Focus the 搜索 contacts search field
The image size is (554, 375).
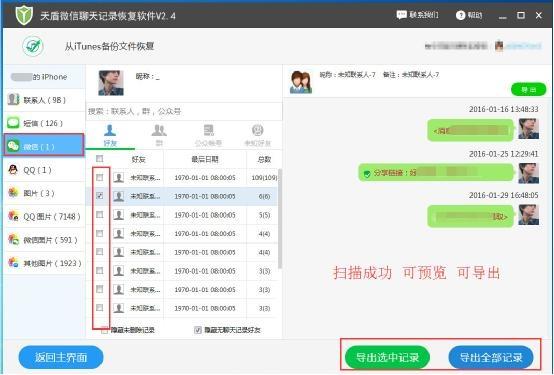coord(184,111)
